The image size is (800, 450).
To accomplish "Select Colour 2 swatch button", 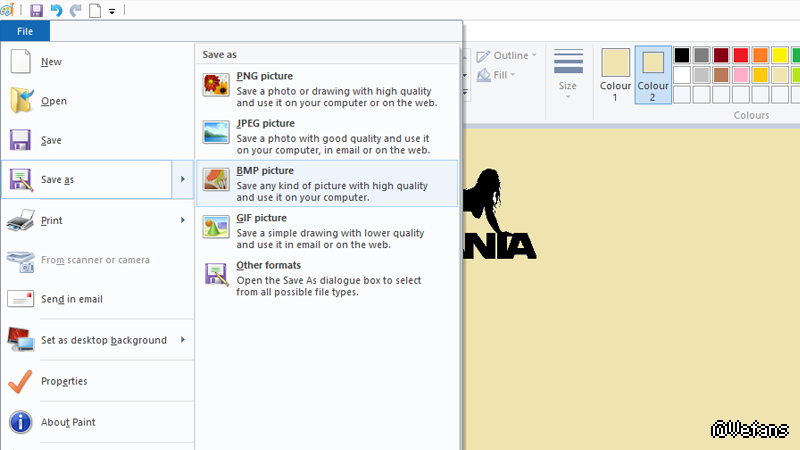I will click(x=653, y=75).
